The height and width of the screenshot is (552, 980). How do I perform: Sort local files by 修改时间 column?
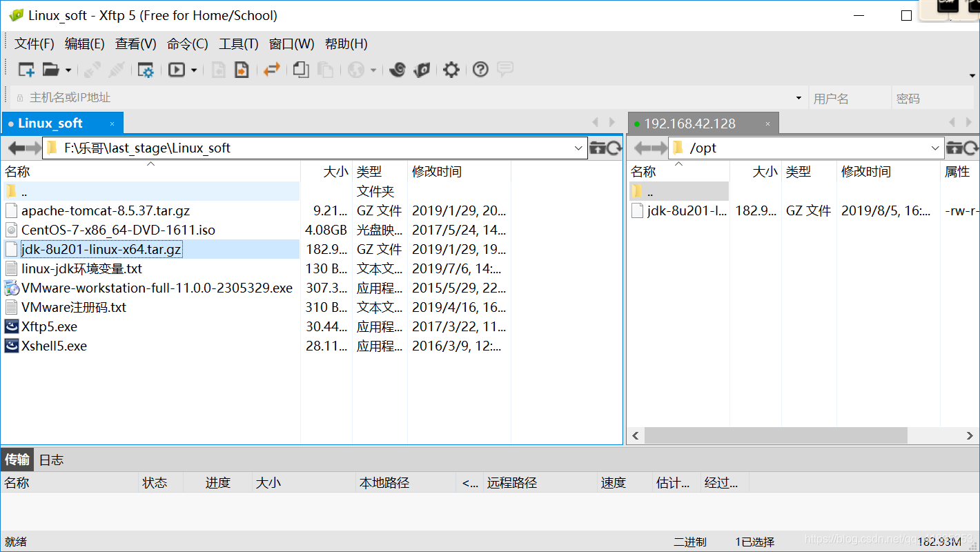click(459, 171)
